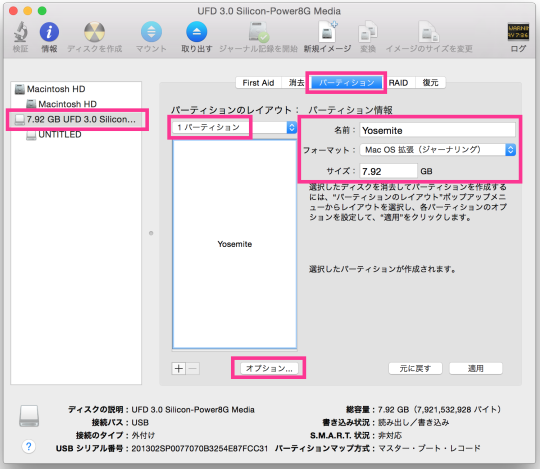Screen dimensions: 540x469
Task: Select top-level Macintosh HD disk
Action: point(76,89)
